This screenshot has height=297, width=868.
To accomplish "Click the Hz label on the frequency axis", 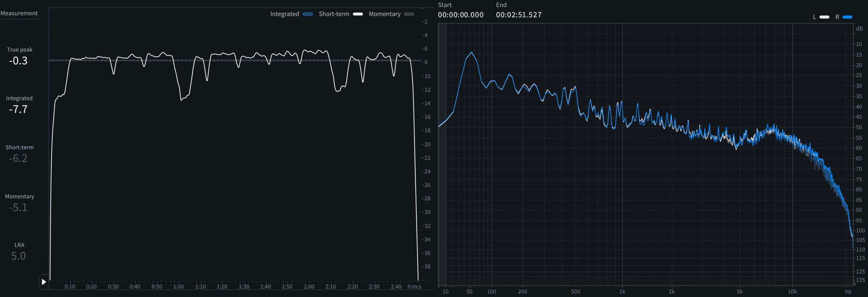I will [848, 292].
